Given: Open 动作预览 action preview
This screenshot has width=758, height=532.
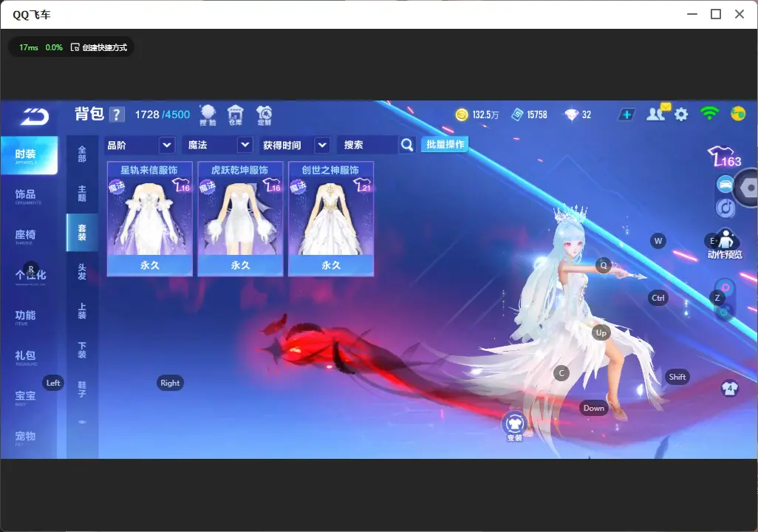Looking at the screenshot, I should click(x=725, y=245).
